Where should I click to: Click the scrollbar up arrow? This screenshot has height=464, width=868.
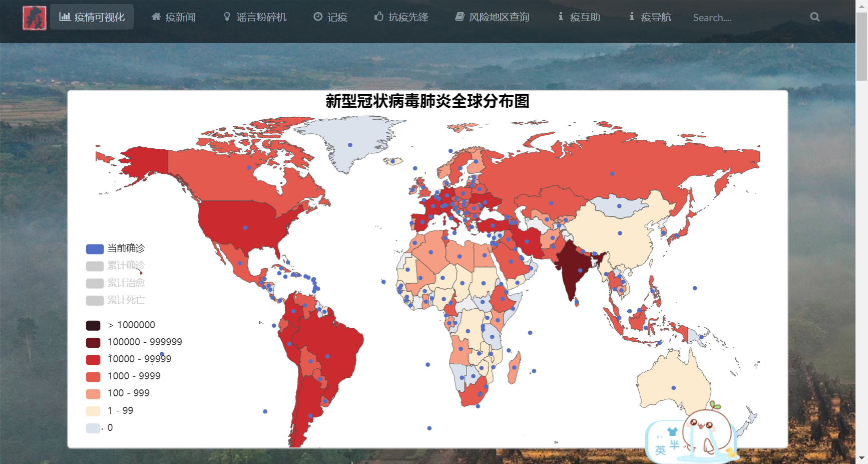[862, 6]
